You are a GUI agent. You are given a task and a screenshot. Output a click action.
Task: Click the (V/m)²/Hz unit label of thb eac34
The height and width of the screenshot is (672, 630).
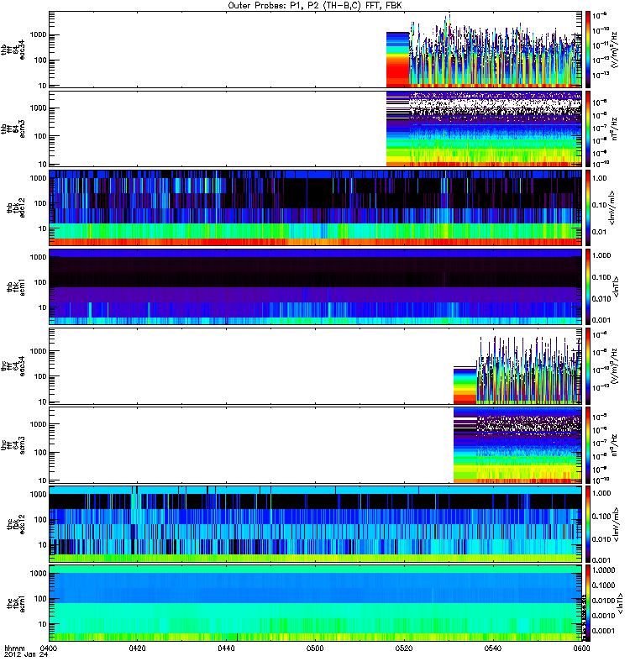(x=615, y=50)
